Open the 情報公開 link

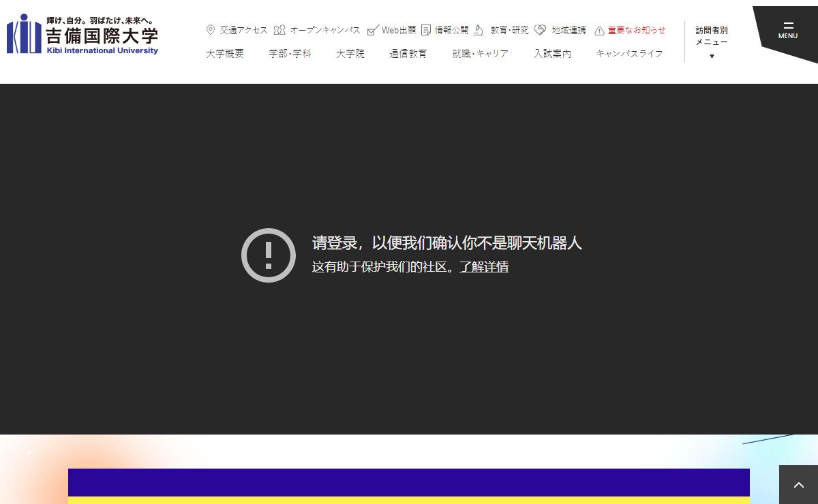(x=452, y=31)
